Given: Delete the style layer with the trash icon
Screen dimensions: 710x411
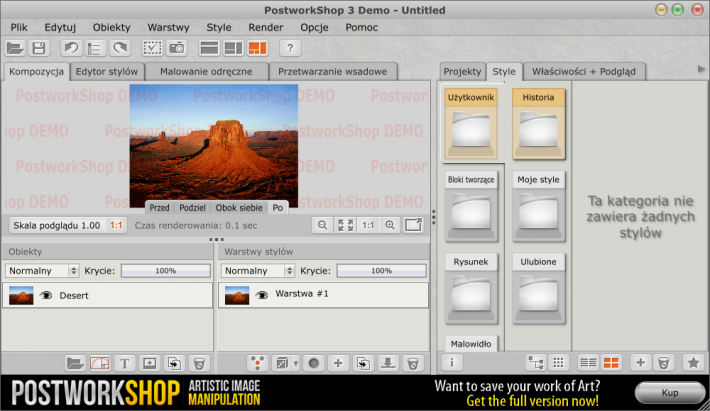Looking at the screenshot, I should tap(413, 363).
